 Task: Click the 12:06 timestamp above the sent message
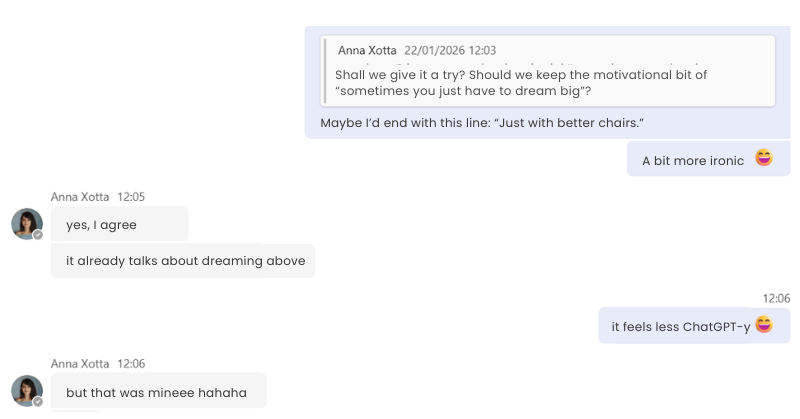click(x=776, y=298)
